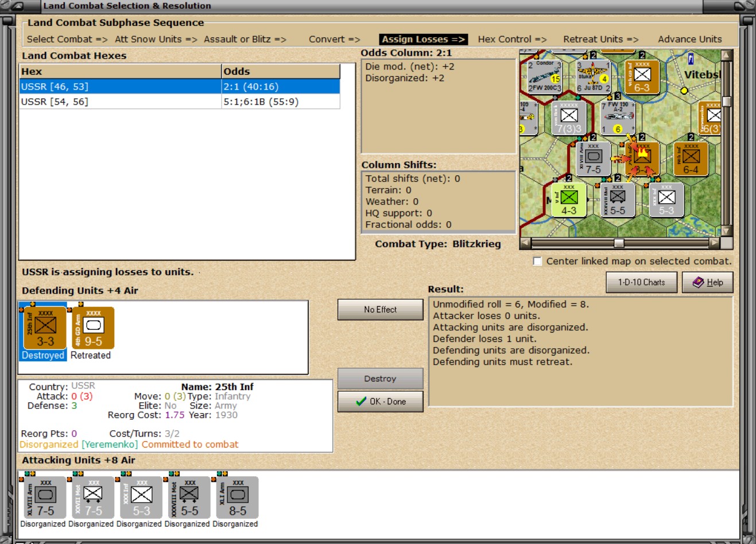Apply the No Effect button
This screenshot has width=756, height=544.
(x=380, y=310)
